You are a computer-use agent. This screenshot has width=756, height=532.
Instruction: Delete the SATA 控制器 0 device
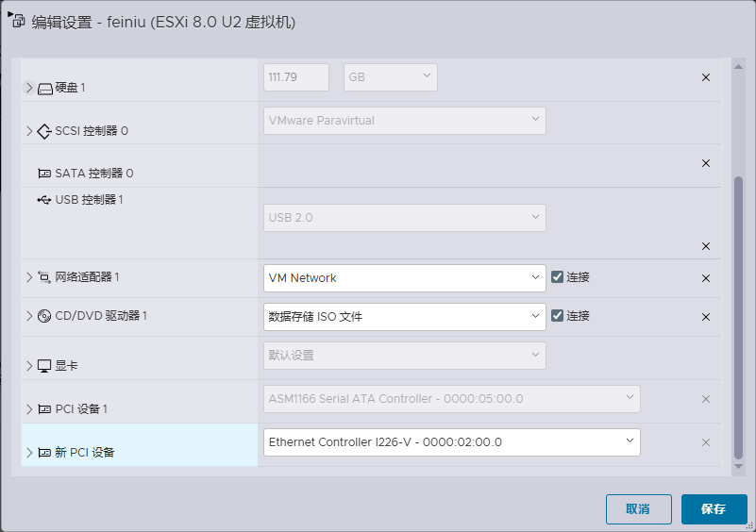705,163
